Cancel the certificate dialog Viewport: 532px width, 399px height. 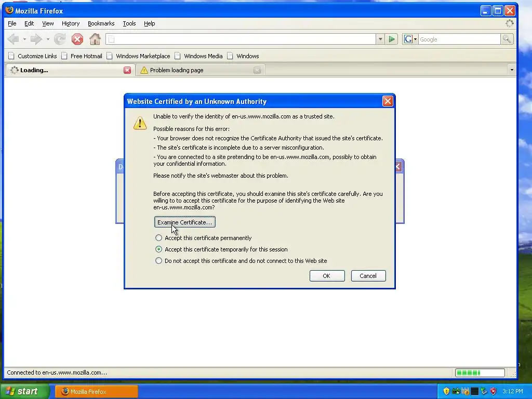tap(368, 276)
